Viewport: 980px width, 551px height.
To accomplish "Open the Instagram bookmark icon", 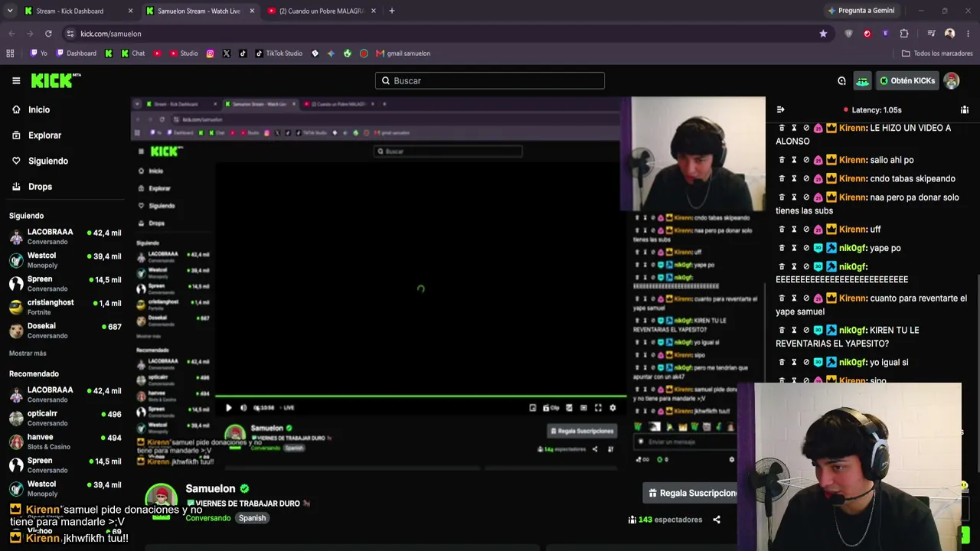I will (x=211, y=54).
